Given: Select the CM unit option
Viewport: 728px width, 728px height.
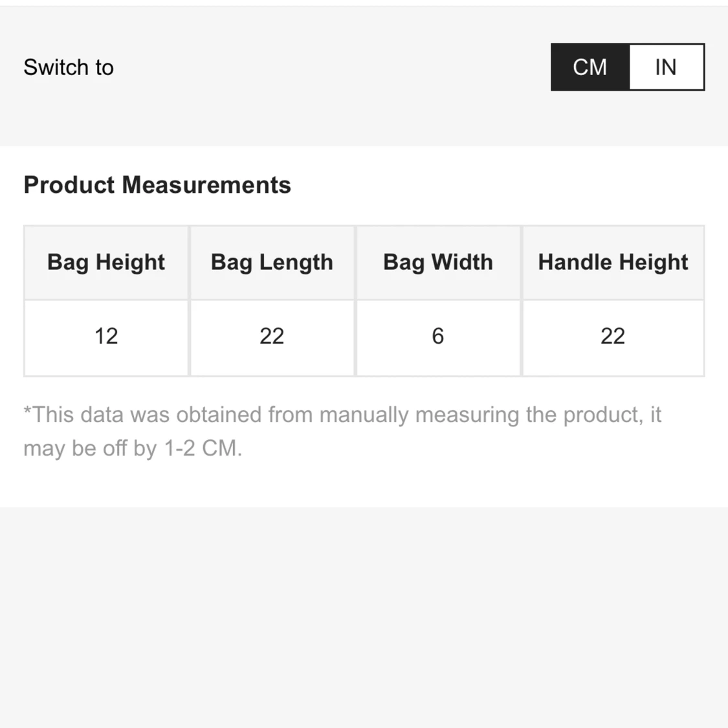Looking at the screenshot, I should click(x=590, y=67).
